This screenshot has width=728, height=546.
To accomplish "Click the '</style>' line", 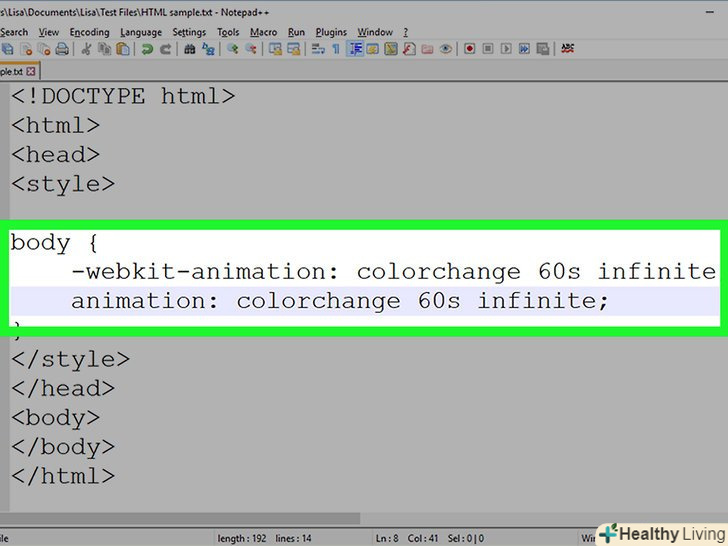I will [x=71, y=359].
